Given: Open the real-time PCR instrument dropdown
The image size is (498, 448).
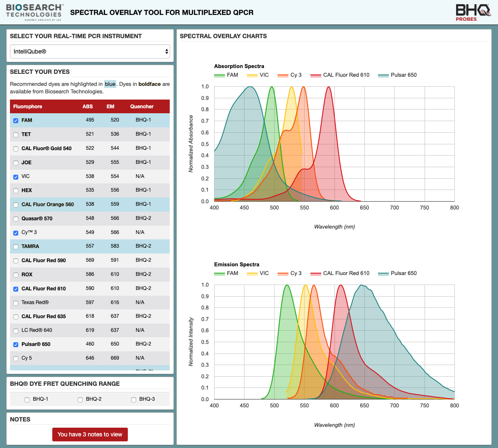Looking at the screenshot, I should 90,51.
